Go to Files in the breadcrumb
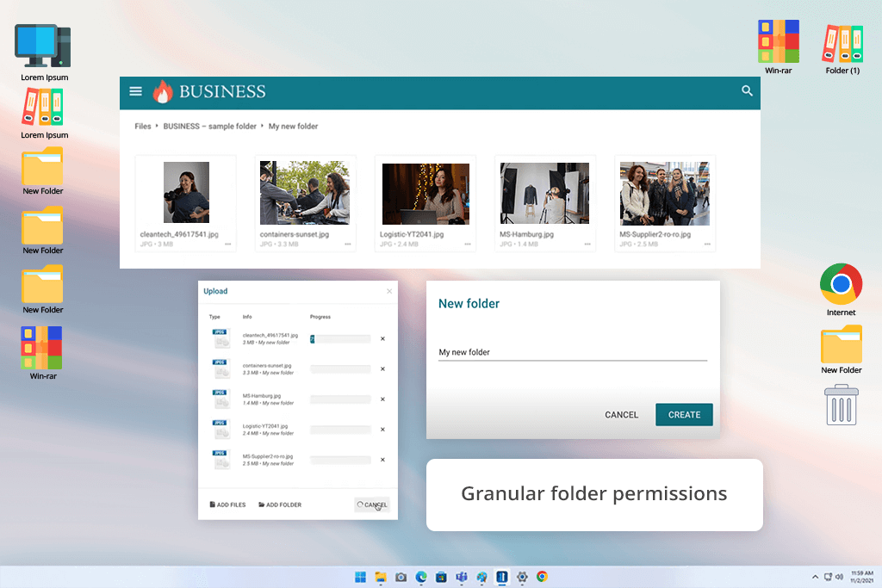Viewport: 882px width, 588px height. point(143,127)
